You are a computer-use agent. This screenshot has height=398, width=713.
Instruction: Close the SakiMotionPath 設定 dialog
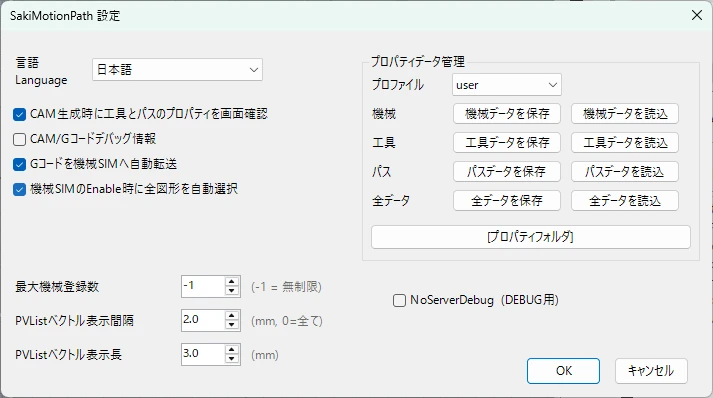coord(697,15)
